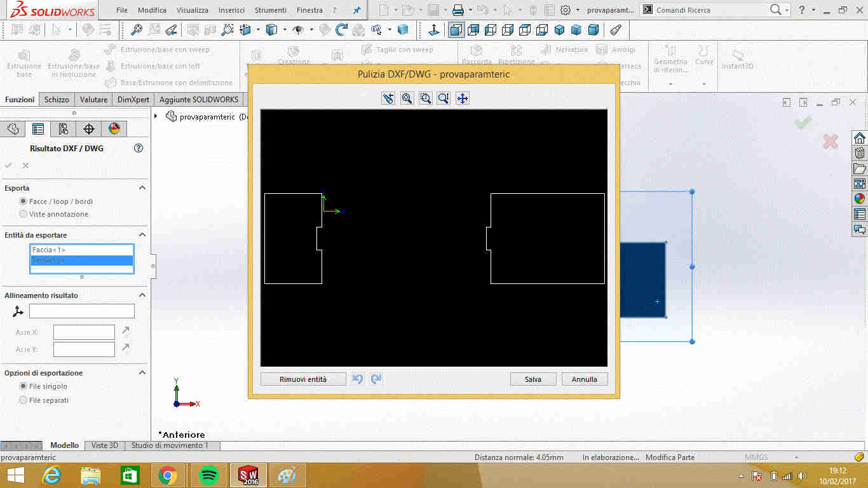
Task: Open the Viste 3D bottom tab
Action: 105,445
